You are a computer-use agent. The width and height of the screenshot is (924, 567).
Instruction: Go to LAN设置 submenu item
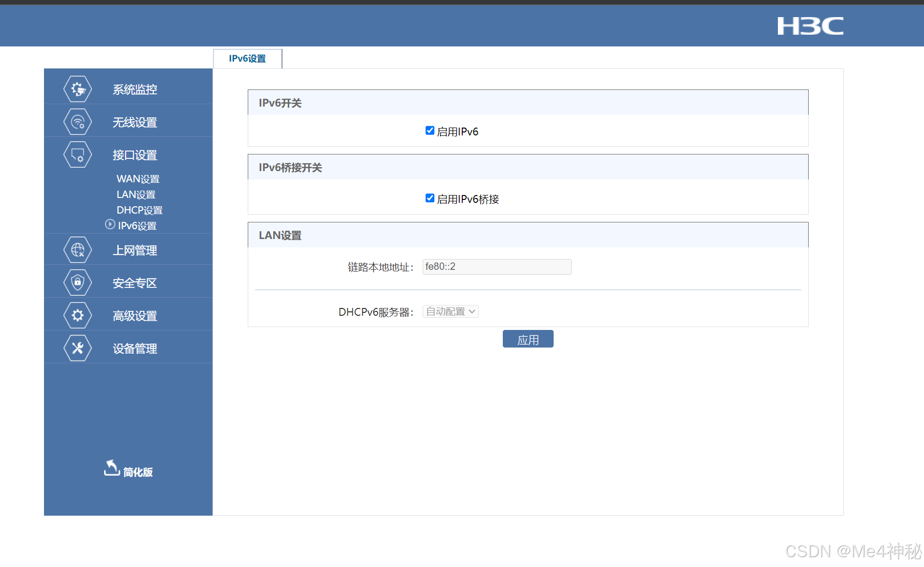[x=136, y=195]
